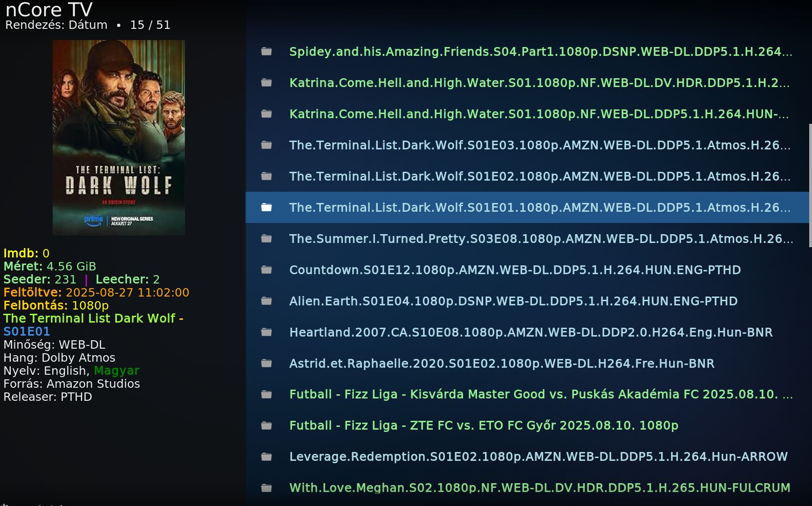Click folder icon beside Astrid.et.Raphaelle.2020.S01E02

[266, 363]
